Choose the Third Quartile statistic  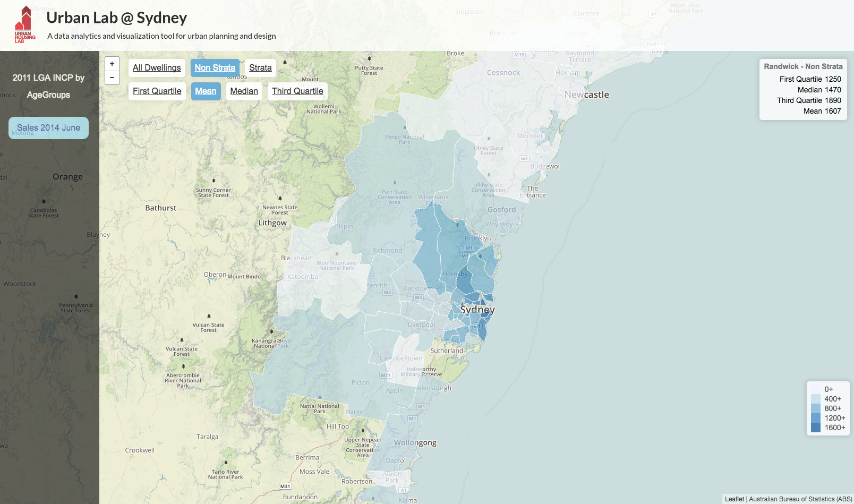pos(297,91)
